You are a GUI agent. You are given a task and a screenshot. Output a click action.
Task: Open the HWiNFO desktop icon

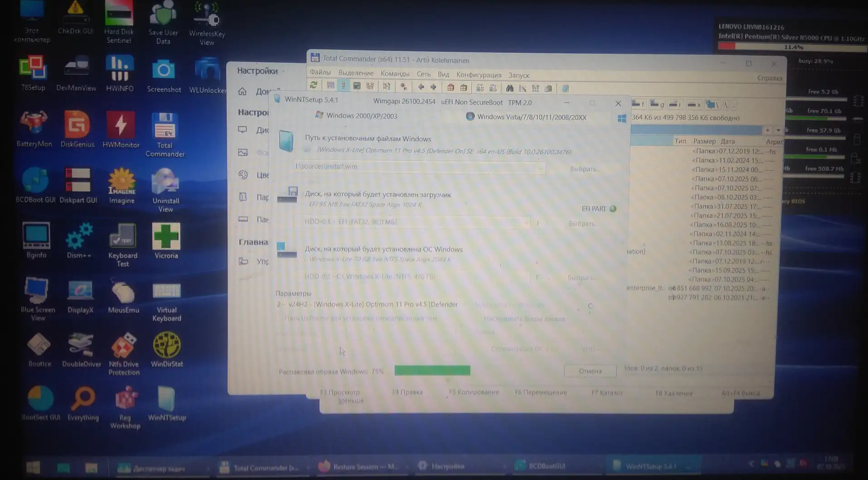120,73
